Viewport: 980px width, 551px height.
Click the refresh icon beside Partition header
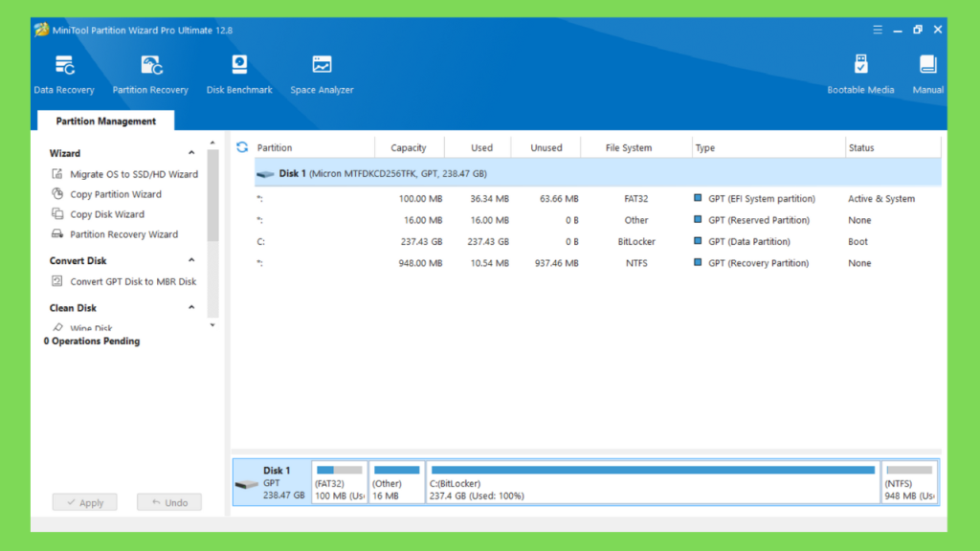[x=242, y=147]
